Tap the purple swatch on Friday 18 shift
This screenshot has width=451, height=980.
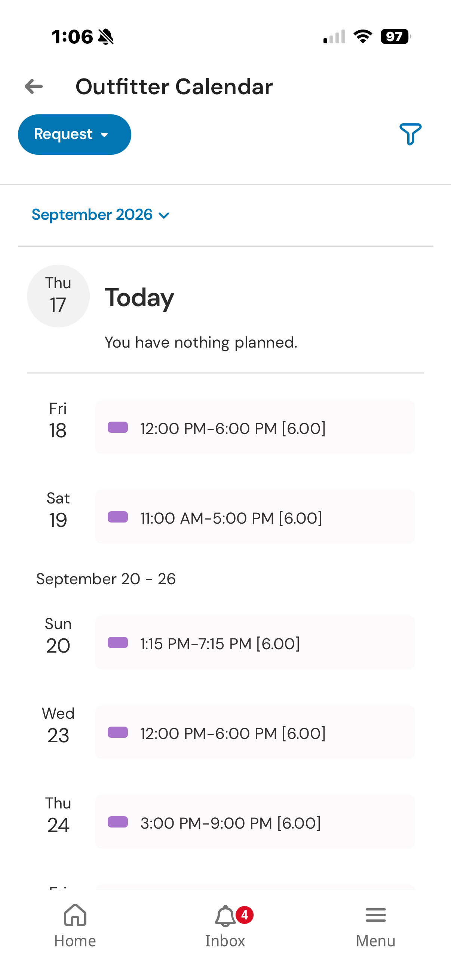point(117,427)
